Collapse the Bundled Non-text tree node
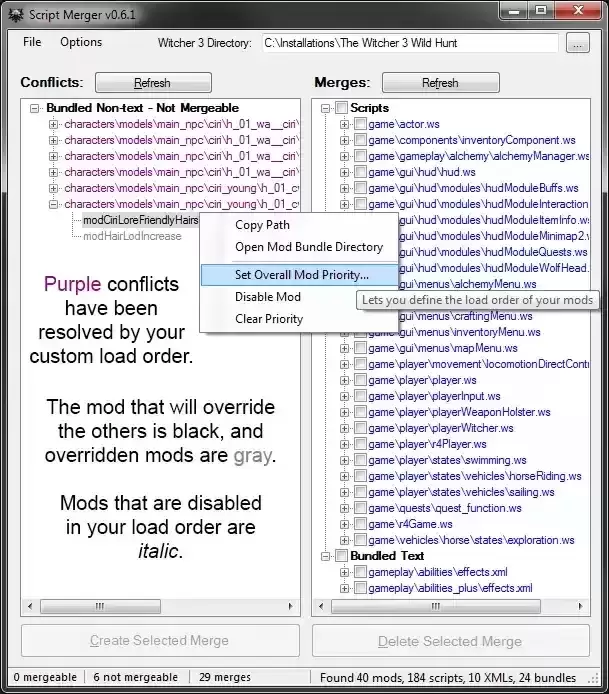609x694 pixels. tap(36, 108)
